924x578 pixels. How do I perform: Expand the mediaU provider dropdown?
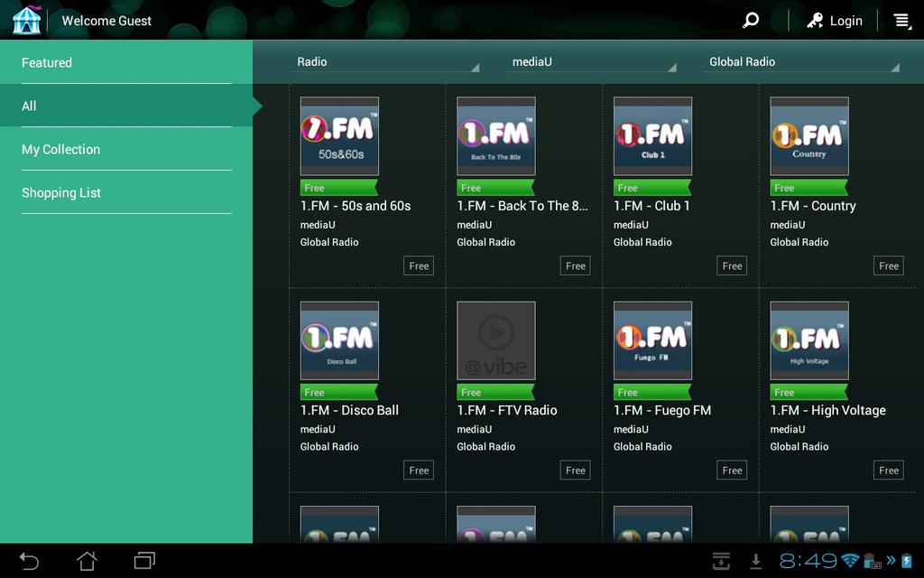[x=592, y=62]
